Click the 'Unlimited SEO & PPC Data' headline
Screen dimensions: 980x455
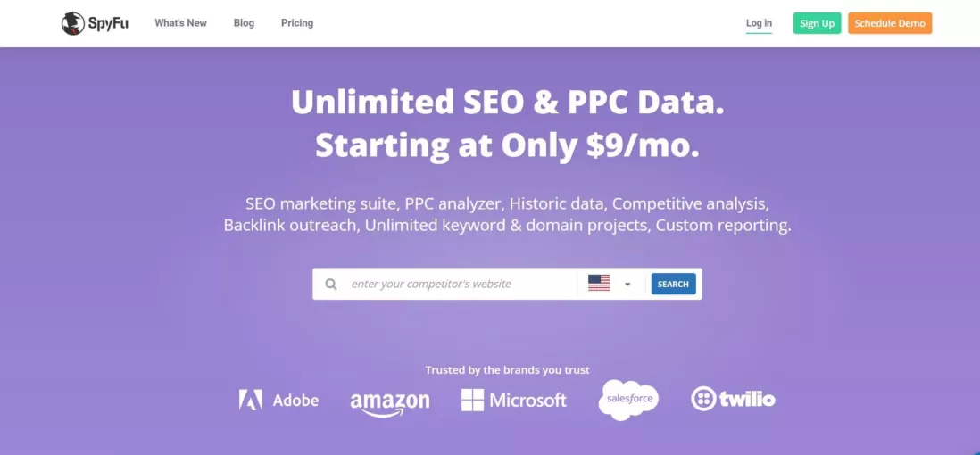pyautogui.click(x=507, y=103)
